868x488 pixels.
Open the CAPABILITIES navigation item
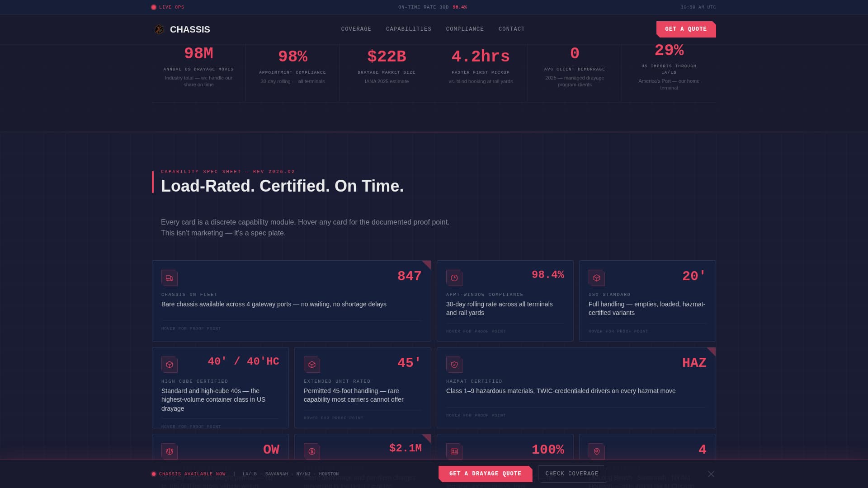(408, 29)
